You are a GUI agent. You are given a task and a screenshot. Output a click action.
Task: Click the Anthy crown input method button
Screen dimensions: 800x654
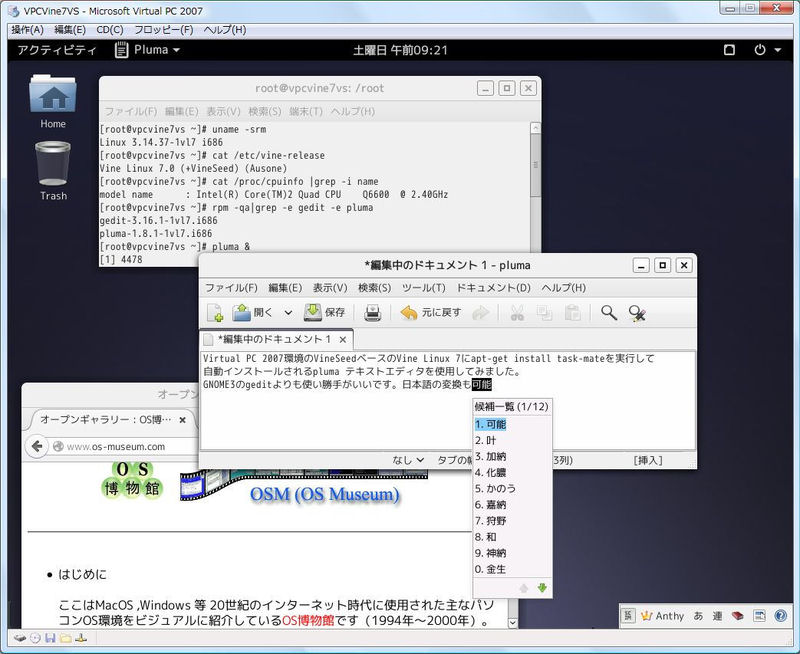point(662,616)
